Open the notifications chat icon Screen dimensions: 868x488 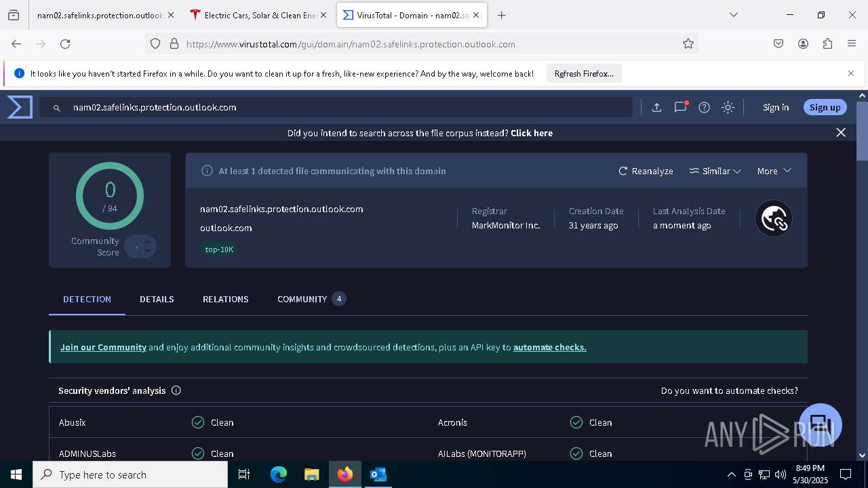tap(680, 107)
